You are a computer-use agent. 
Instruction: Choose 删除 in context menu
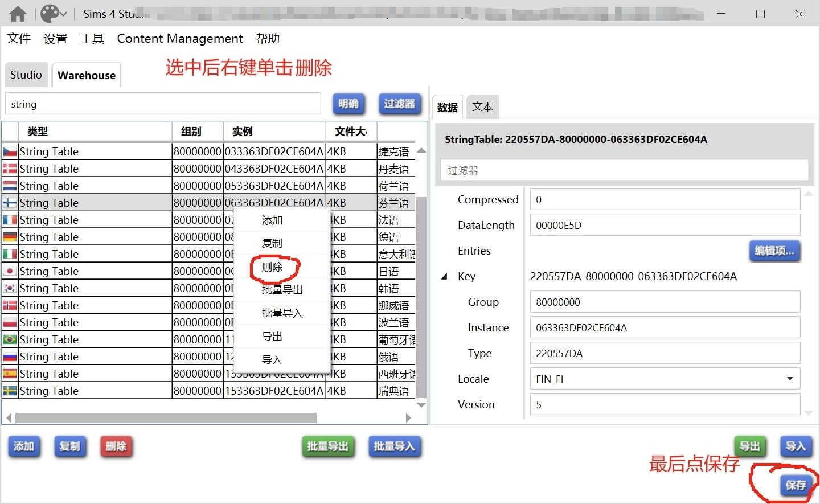[x=282, y=267]
